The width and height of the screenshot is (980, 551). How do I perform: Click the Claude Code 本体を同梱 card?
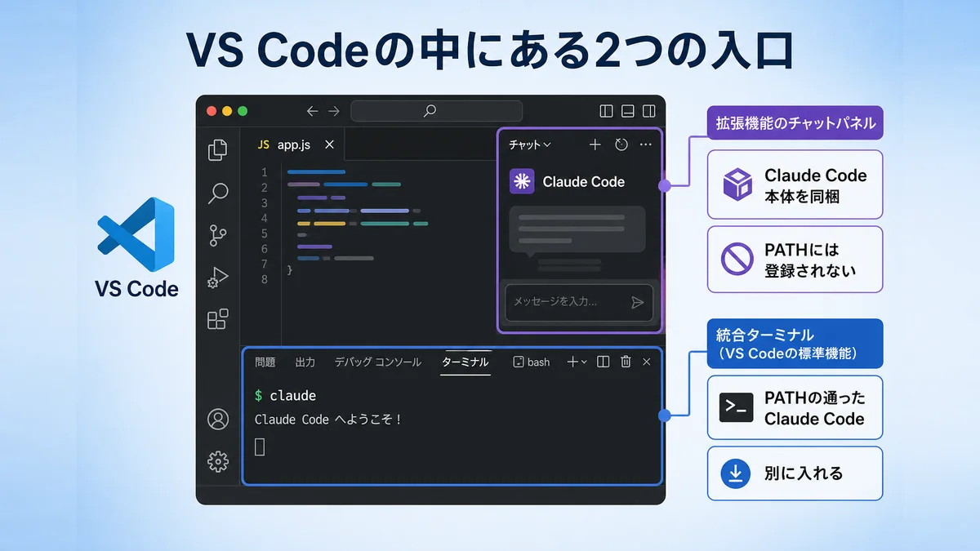pos(795,184)
